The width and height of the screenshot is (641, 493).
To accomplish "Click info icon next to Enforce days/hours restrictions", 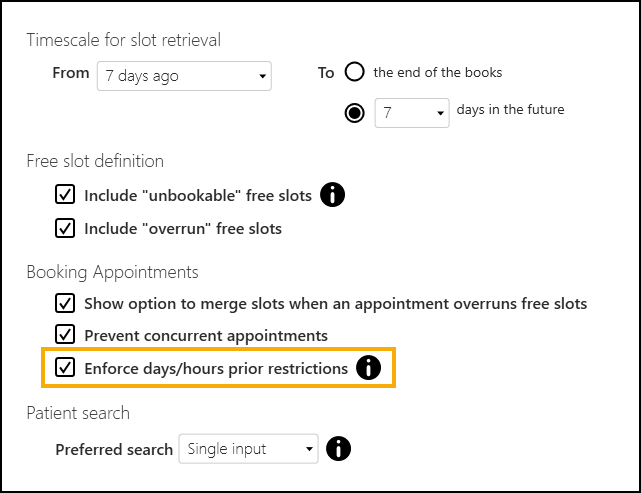I will 369,368.
